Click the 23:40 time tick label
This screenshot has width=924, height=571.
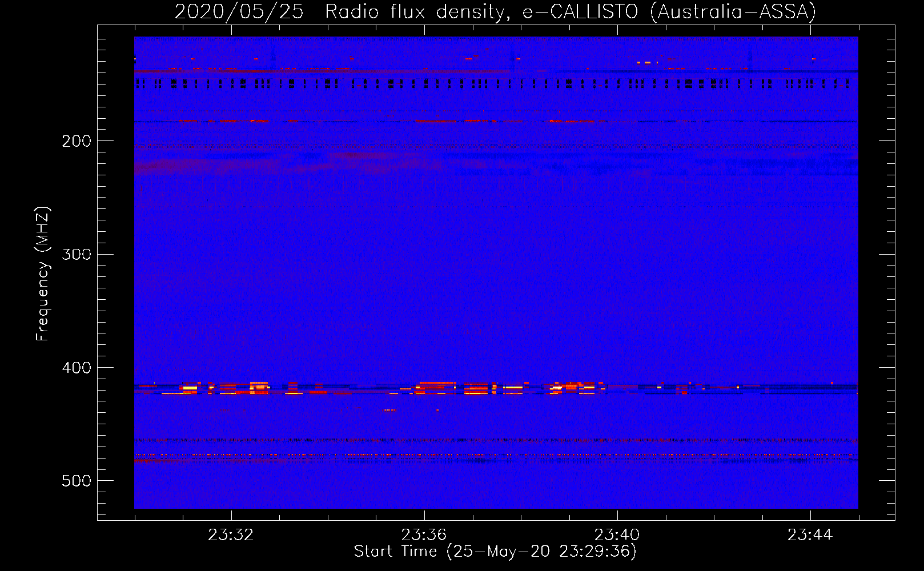(617, 535)
